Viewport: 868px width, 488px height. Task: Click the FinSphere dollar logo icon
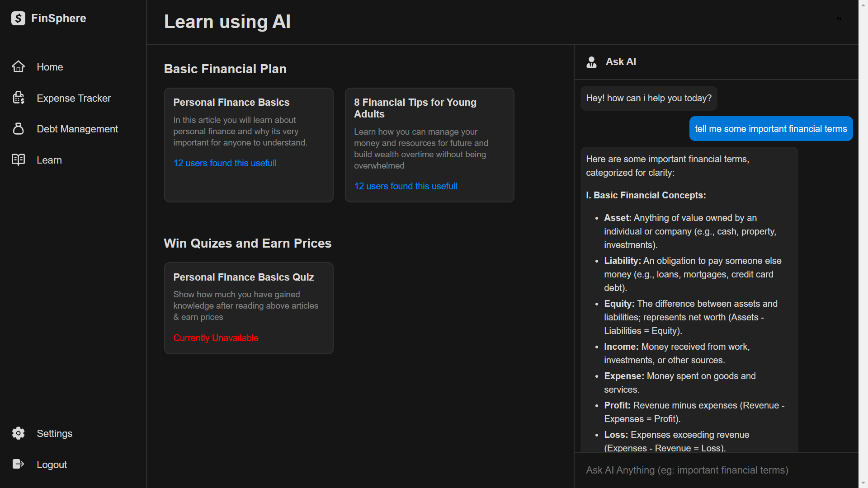pyautogui.click(x=18, y=19)
